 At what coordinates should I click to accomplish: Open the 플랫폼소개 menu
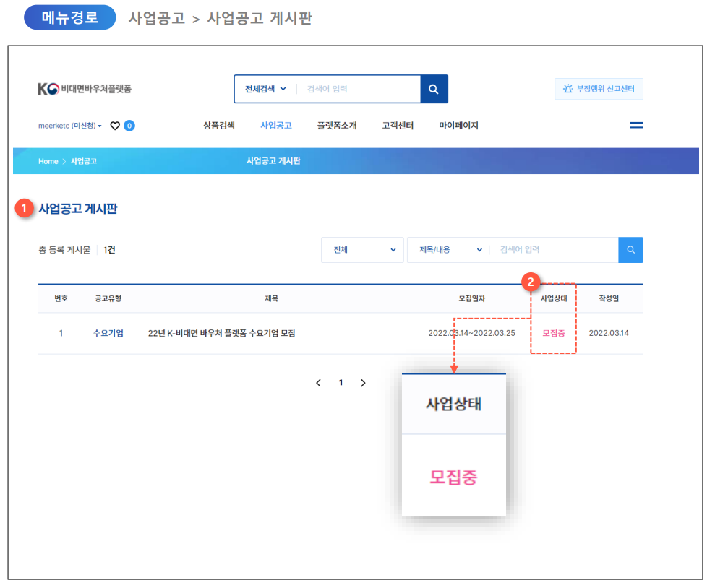pos(337,125)
